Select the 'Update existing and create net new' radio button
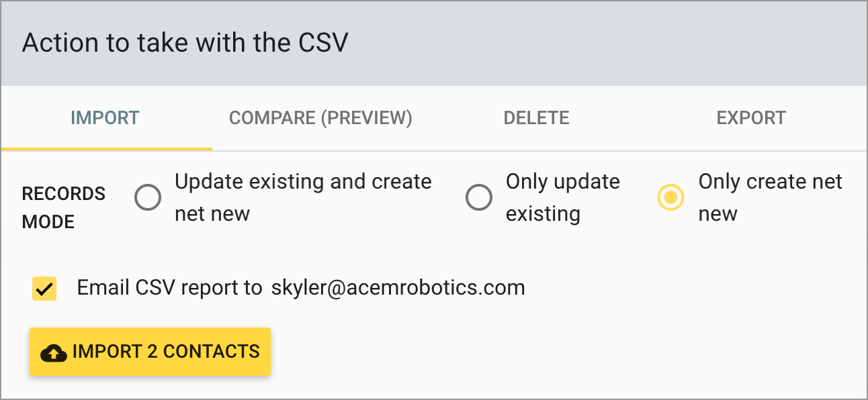 click(148, 198)
